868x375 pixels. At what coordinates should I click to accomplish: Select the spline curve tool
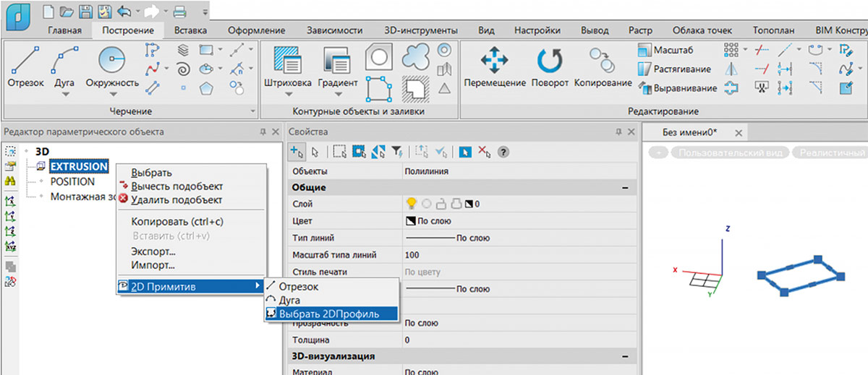(152, 69)
